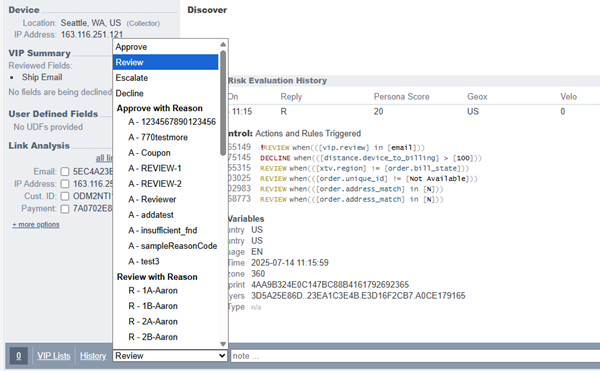Viewport: 600px width, 371px height.
Task: Click the device IP address 163.116.251.121
Action: coord(92,34)
